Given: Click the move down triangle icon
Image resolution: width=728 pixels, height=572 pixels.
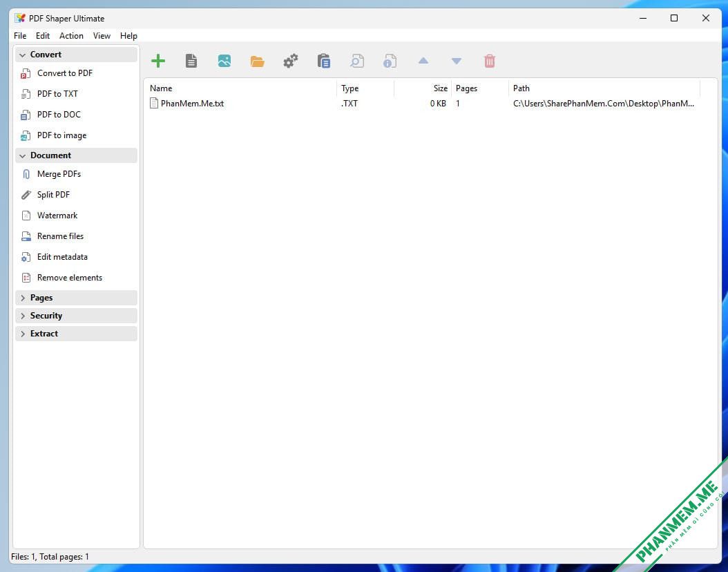Looking at the screenshot, I should point(457,61).
